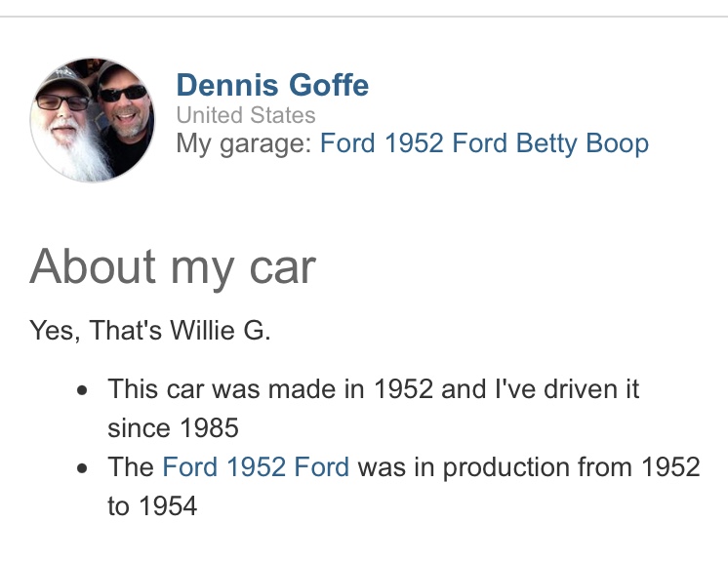Click the 'Yes, That's Willie G.' sentence
This screenshot has height=563, width=728.
click(x=150, y=331)
